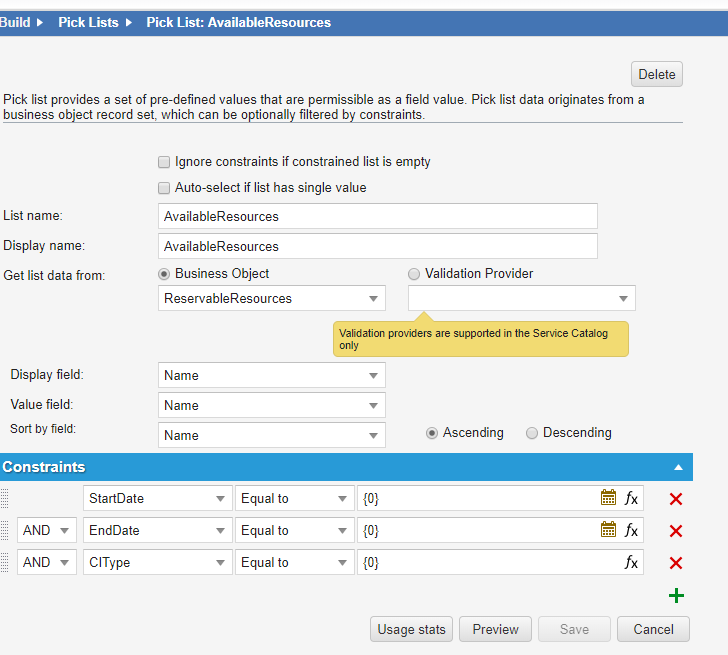728x655 pixels.
Task: Remove the CIType constraint row
Action: pos(676,563)
